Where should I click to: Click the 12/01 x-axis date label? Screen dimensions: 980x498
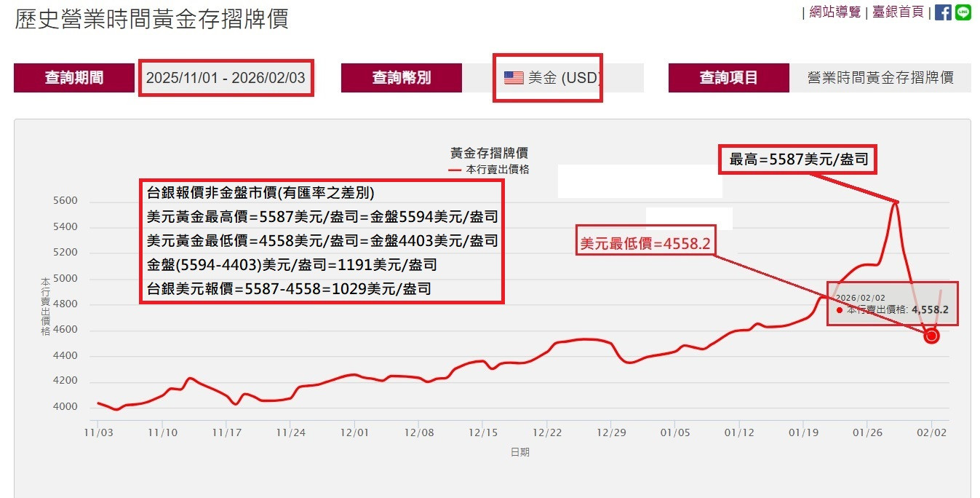point(354,432)
